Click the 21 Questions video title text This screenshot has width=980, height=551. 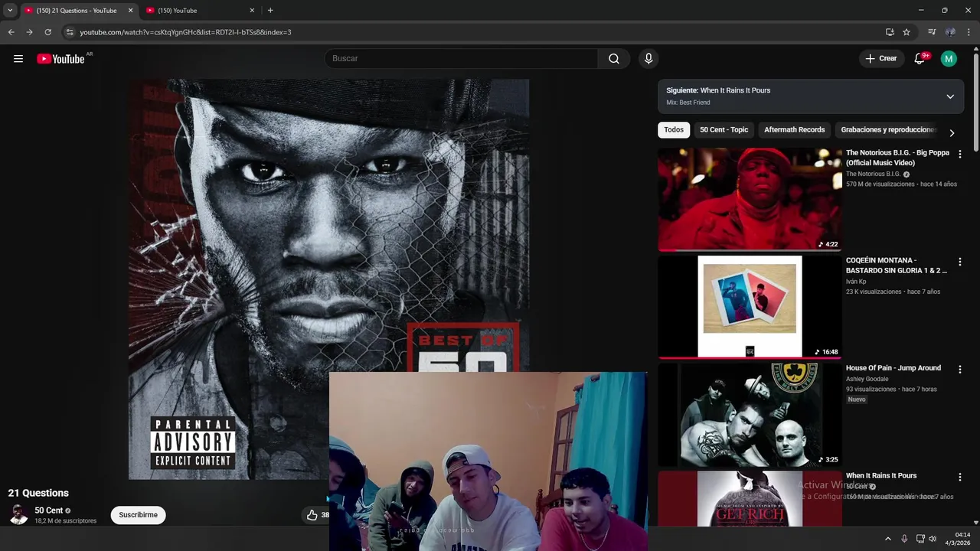point(38,494)
